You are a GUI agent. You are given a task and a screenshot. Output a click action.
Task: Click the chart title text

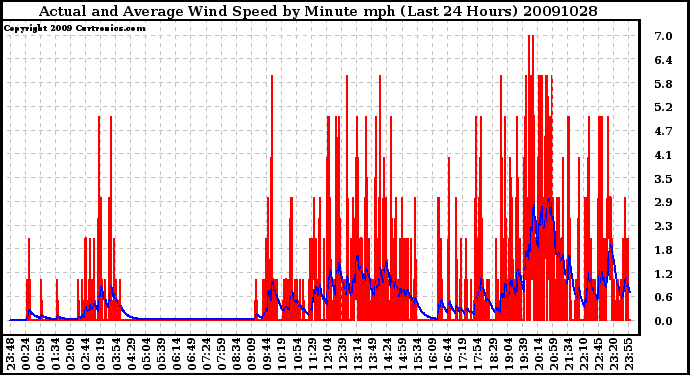(318, 11)
